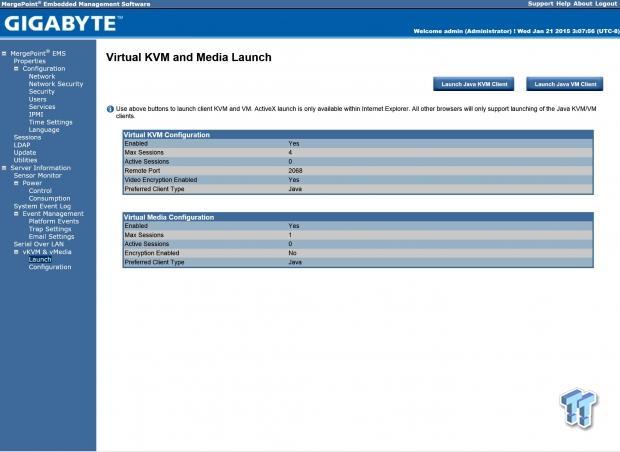
Task: Log out using the Logout link
Action: [606, 4]
